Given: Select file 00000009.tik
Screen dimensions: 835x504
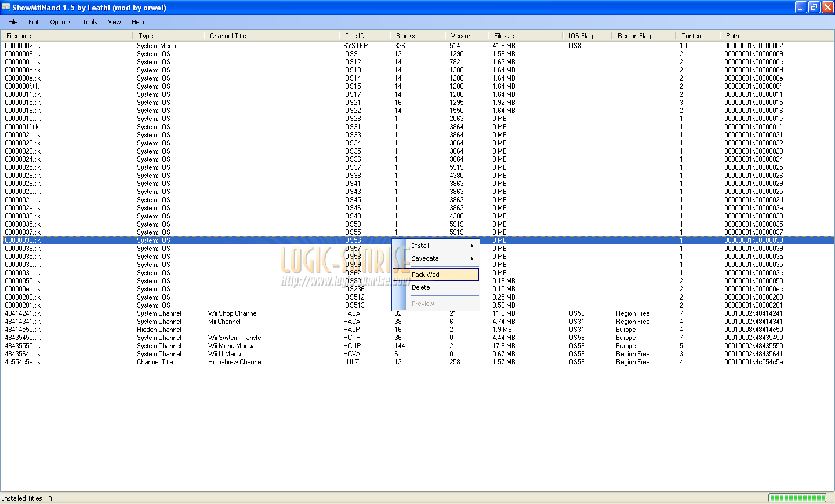Looking at the screenshot, I should click(23, 54).
